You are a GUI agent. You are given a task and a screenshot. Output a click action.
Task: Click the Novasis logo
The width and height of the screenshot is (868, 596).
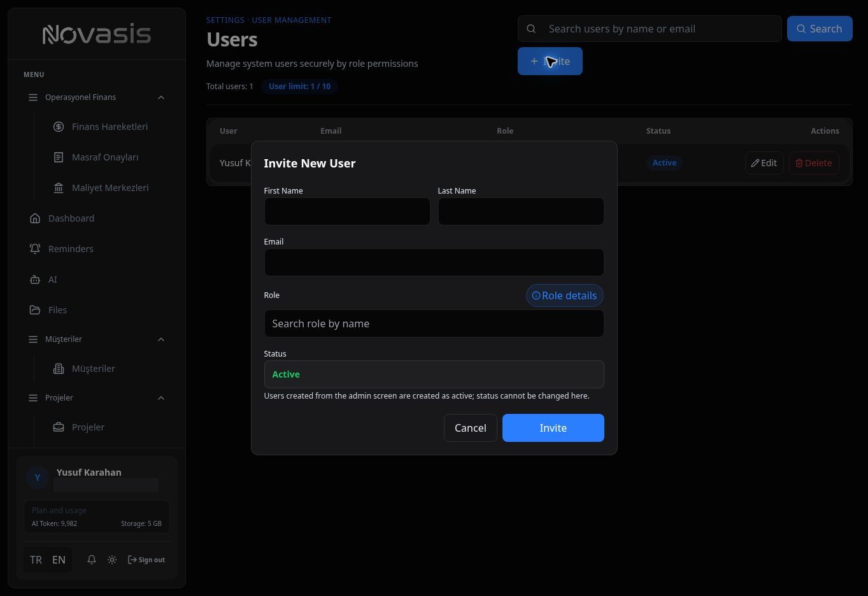[x=97, y=34]
